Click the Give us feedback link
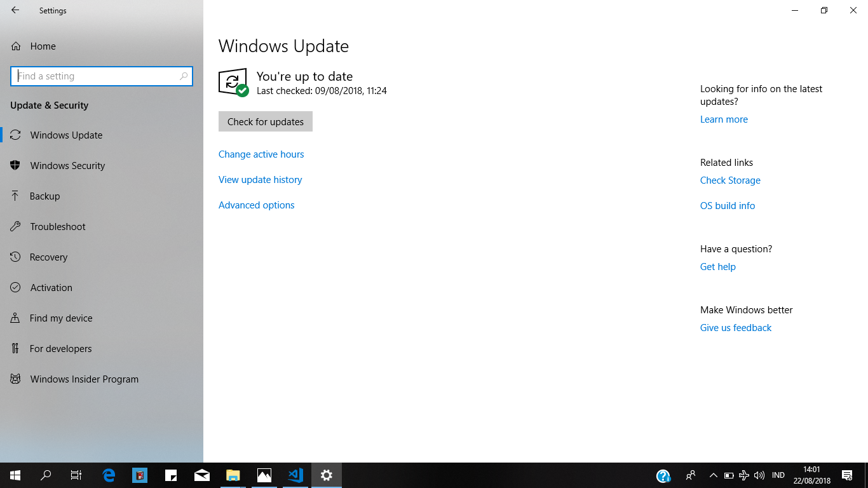This screenshot has width=868, height=488. pos(736,327)
